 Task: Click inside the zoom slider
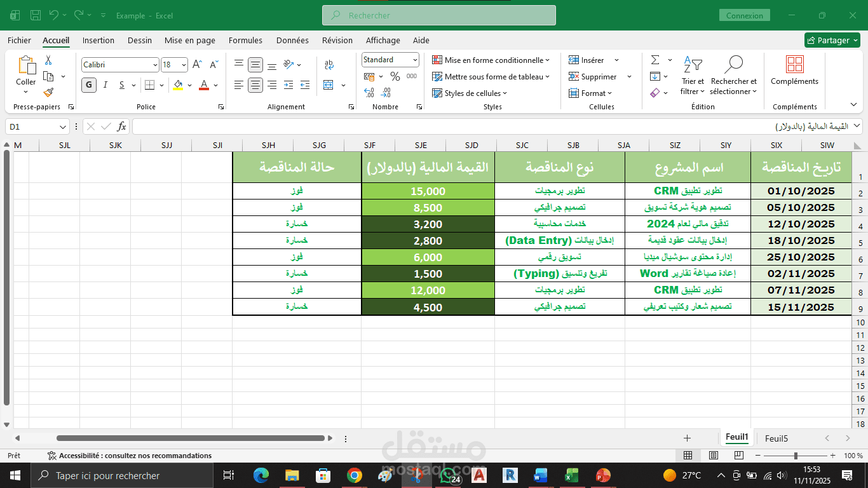click(x=796, y=456)
